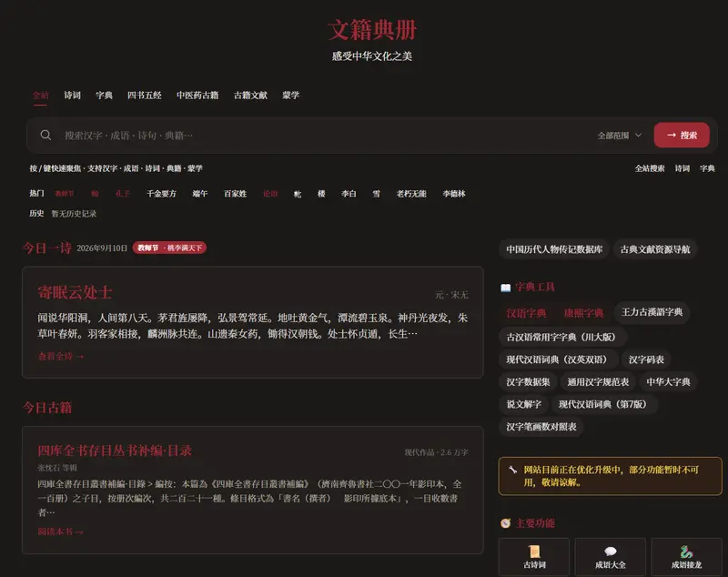Select hot keyword 老朽无能

[411, 194]
